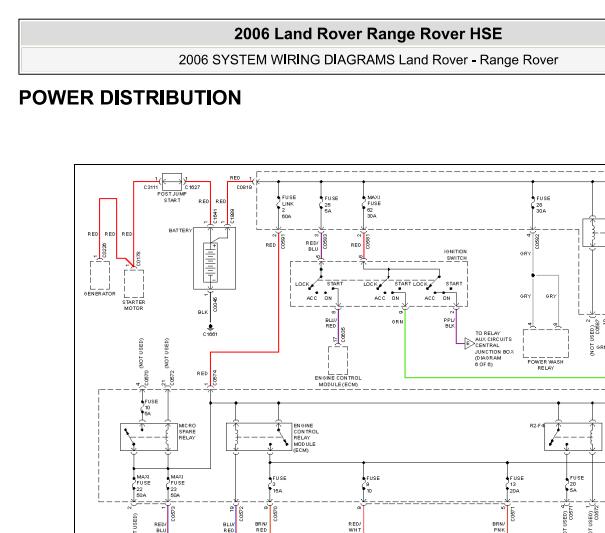
Task: Click the 'C0619' connector label
Action: (x=244, y=187)
